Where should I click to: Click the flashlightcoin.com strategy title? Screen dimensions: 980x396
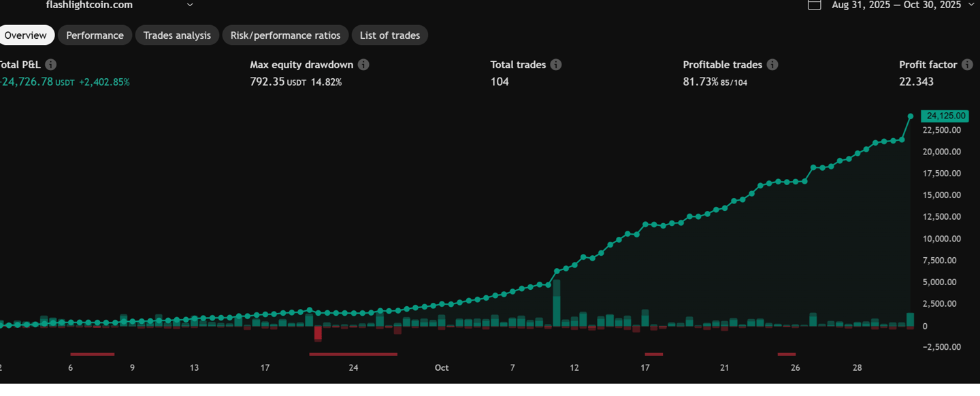point(89,5)
